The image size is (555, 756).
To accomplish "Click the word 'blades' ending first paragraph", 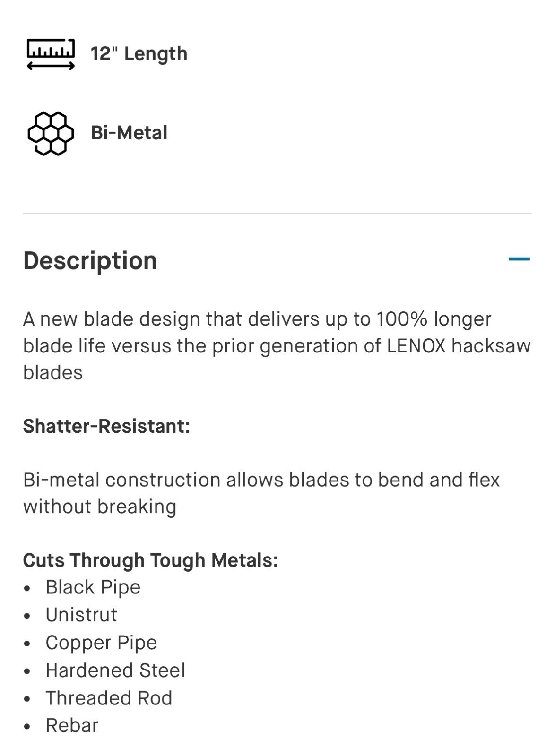I will [53, 373].
